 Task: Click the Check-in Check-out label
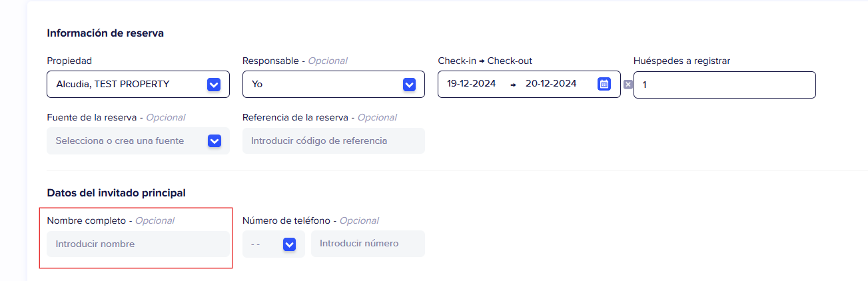click(484, 61)
